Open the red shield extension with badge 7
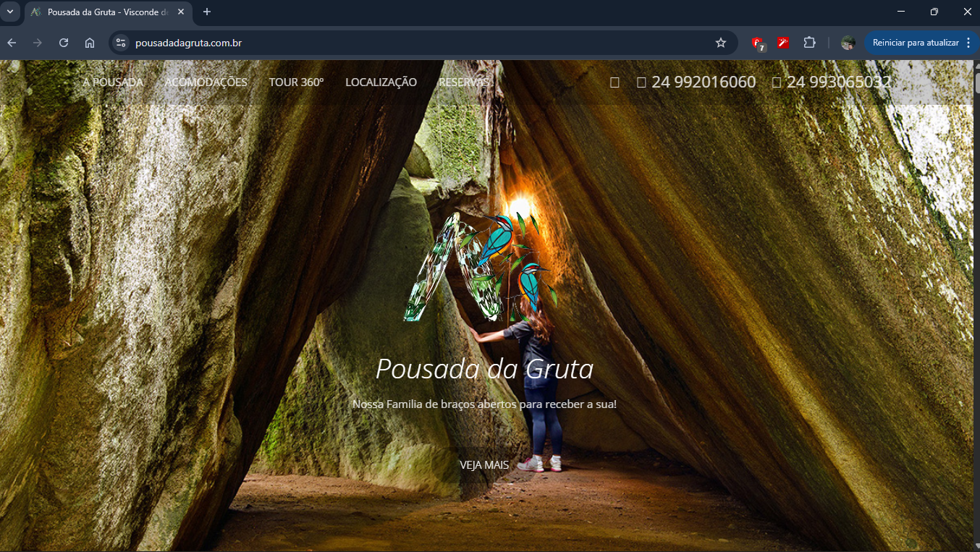Image resolution: width=980 pixels, height=552 pixels. click(757, 43)
